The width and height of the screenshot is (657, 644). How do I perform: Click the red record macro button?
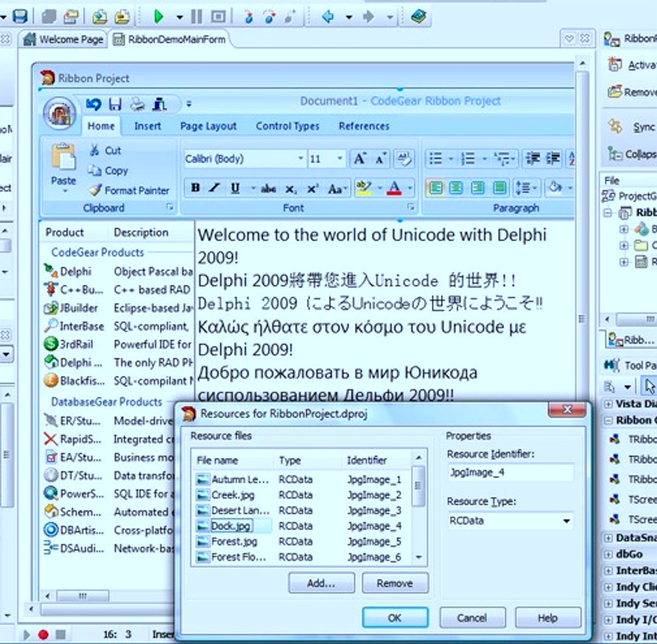[43, 634]
